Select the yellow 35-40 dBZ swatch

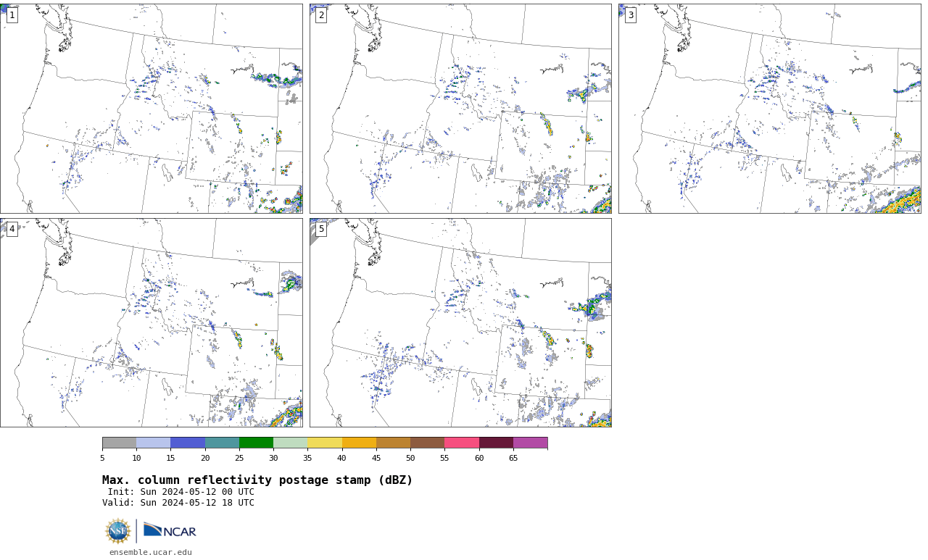click(x=325, y=443)
